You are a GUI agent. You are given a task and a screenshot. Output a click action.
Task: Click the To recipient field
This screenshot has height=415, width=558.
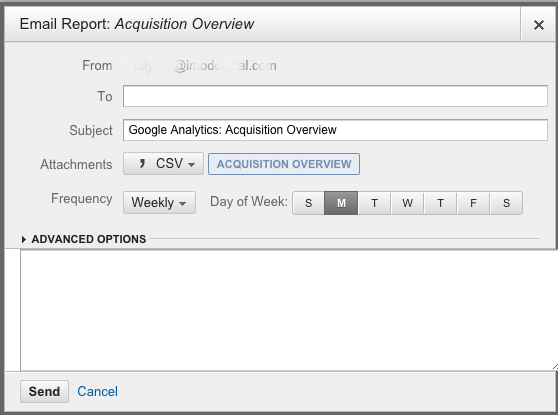click(335, 96)
